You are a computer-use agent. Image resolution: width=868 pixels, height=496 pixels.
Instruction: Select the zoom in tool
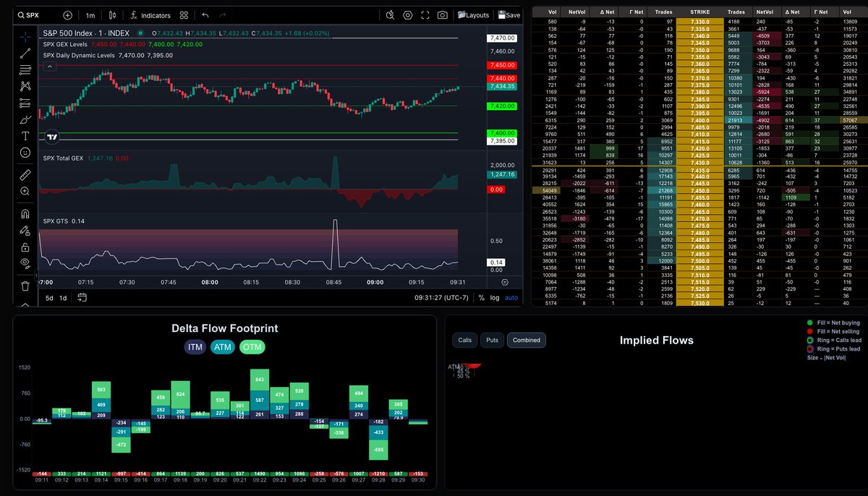[x=25, y=192]
